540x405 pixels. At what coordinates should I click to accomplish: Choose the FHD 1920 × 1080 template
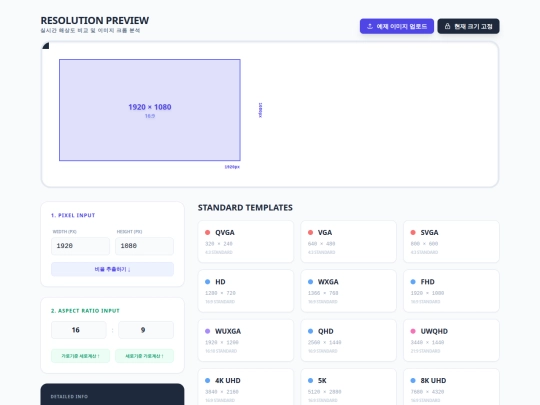click(x=451, y=291)
